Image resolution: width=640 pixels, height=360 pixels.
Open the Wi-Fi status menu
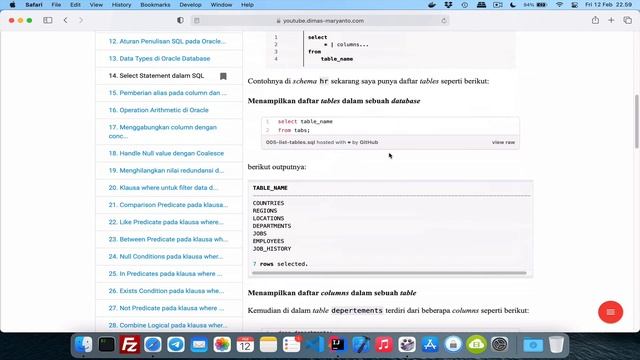tap(559, 5)
